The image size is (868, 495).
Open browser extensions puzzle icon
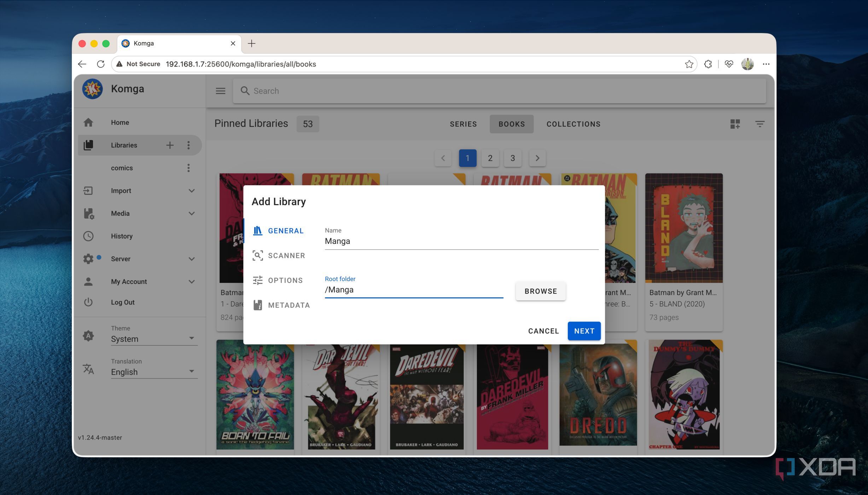click(x=708, y=64)
